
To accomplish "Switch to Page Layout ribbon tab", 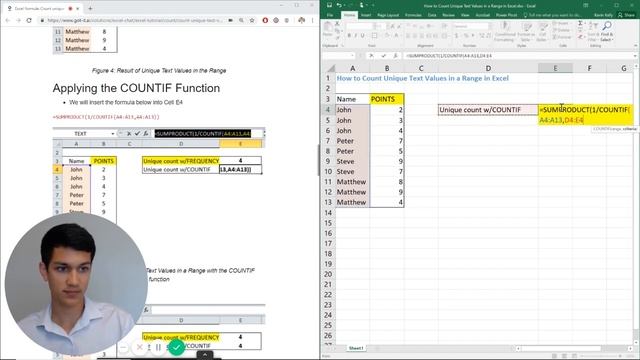I will point(388,15).
